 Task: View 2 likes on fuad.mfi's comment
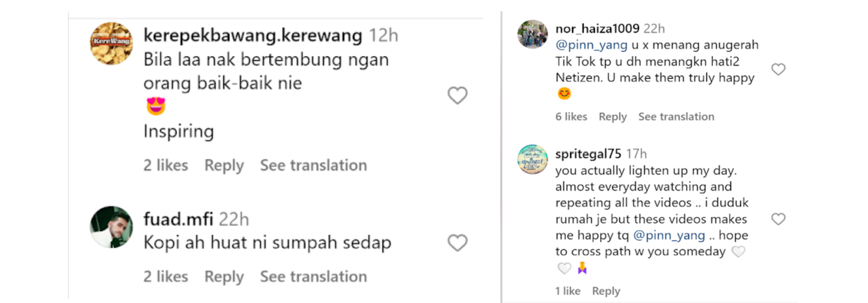[x=166, y=277]
